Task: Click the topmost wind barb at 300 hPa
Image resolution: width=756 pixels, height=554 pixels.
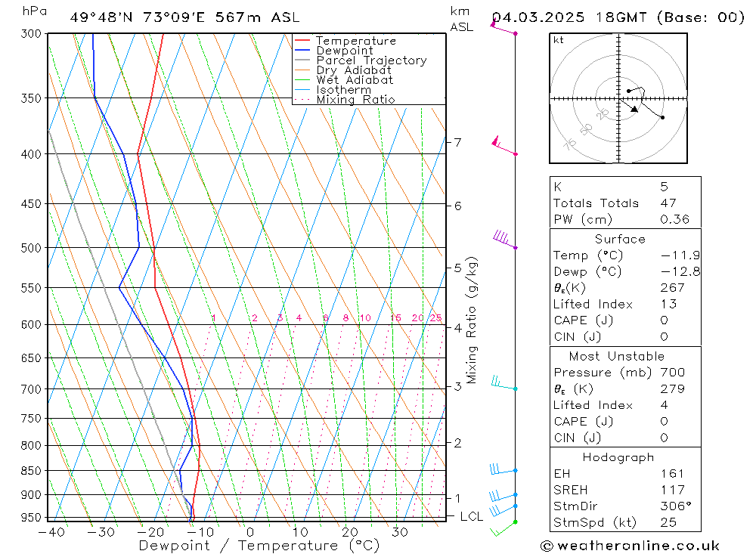Action: point(502,29)
